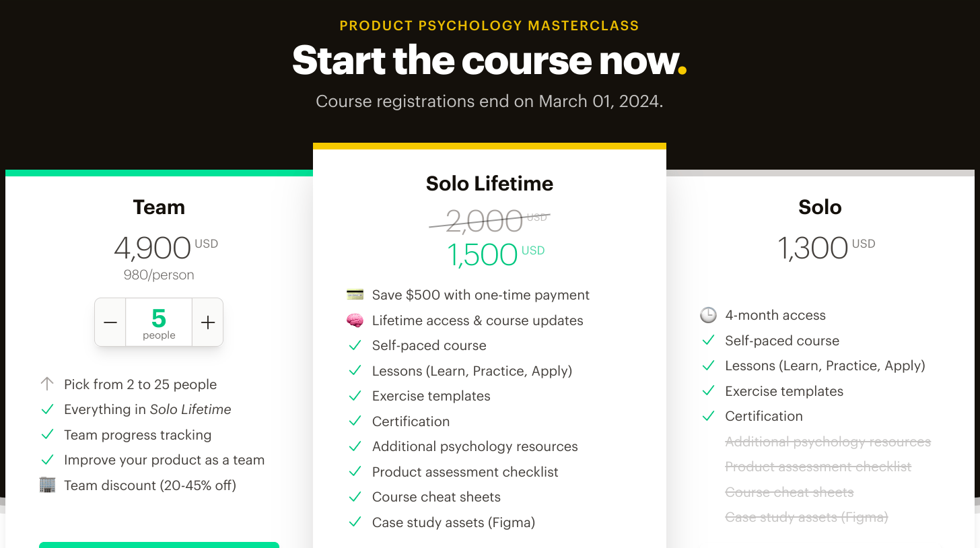Click the office building icon by Team discount
This screenshot has width=980, height=548.
coord(47,485)
